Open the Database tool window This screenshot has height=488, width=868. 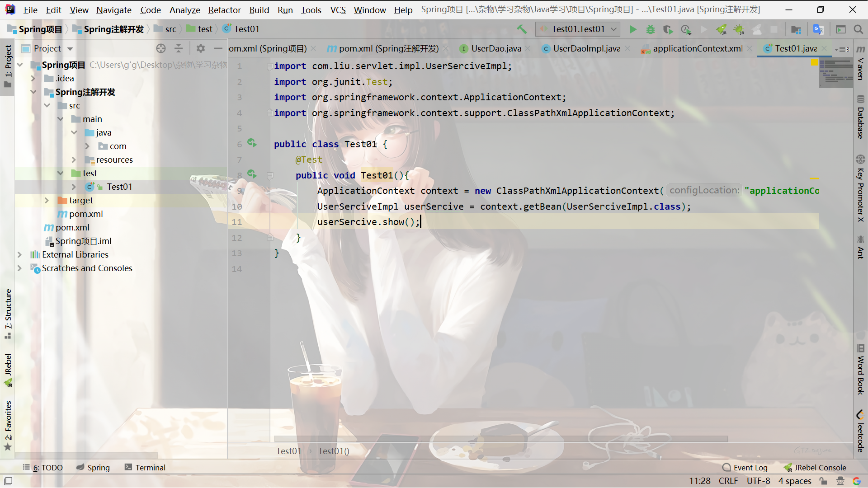tap(860, 117)
